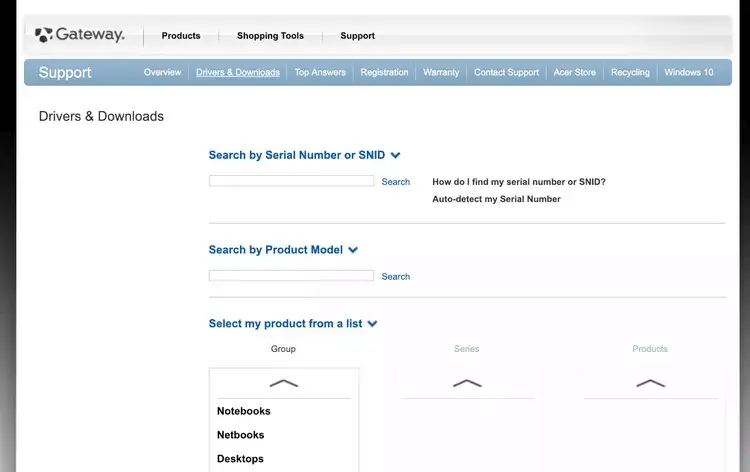Open the Top Answers tab
750x472 pixels.
pyautogui.click(x=320, y=72)
